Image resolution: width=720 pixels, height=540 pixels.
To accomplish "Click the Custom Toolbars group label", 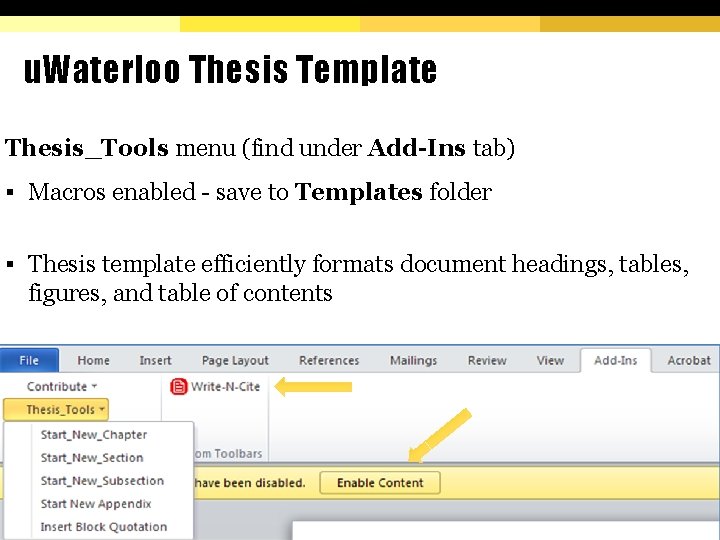I will (228, 454).
